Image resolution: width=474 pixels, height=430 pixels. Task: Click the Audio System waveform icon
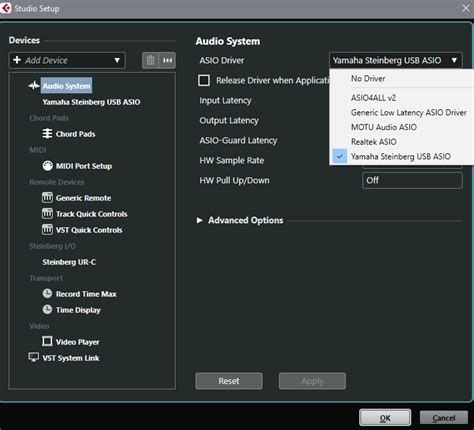coord(34,86)
